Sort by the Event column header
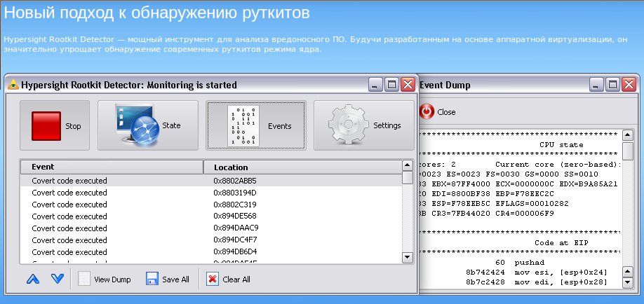The height and width of the screenshot is (304, 644). pos(111,167)
